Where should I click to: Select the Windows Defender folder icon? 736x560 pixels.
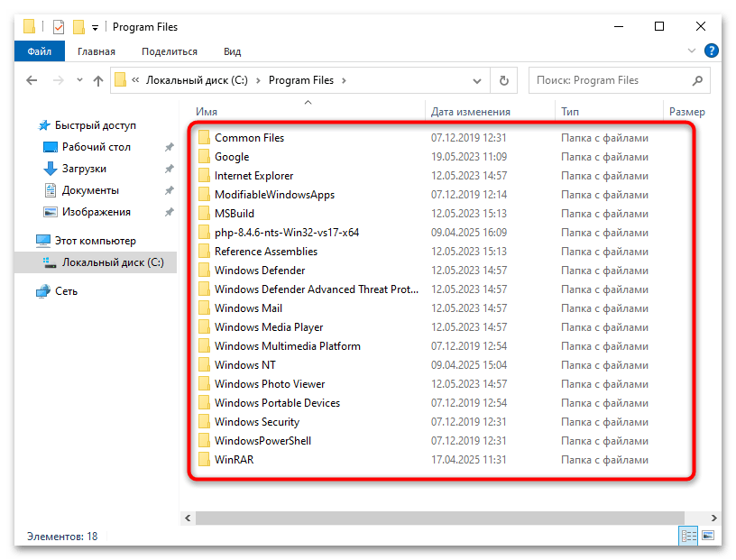204,270
